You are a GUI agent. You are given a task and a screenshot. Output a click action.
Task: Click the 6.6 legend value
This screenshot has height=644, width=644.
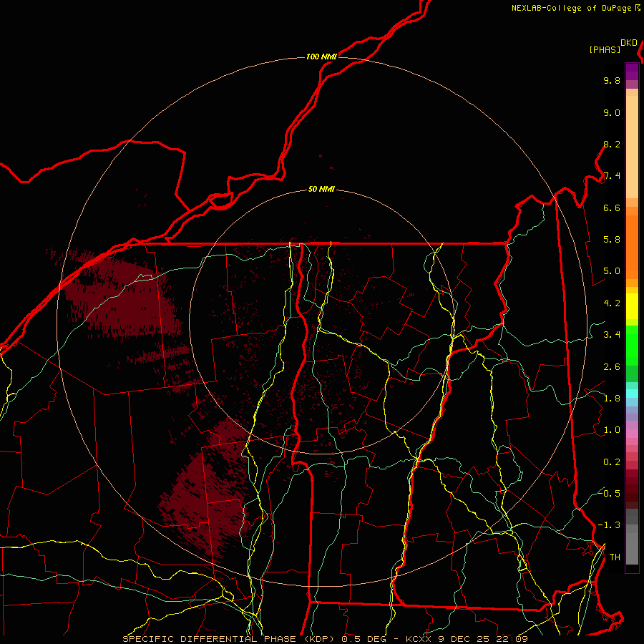612,208
